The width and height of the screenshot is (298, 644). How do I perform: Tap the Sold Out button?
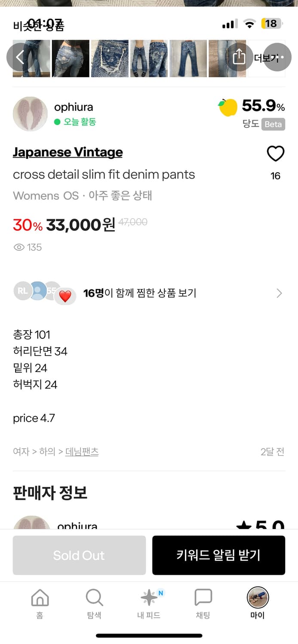(x=79, y=555)
